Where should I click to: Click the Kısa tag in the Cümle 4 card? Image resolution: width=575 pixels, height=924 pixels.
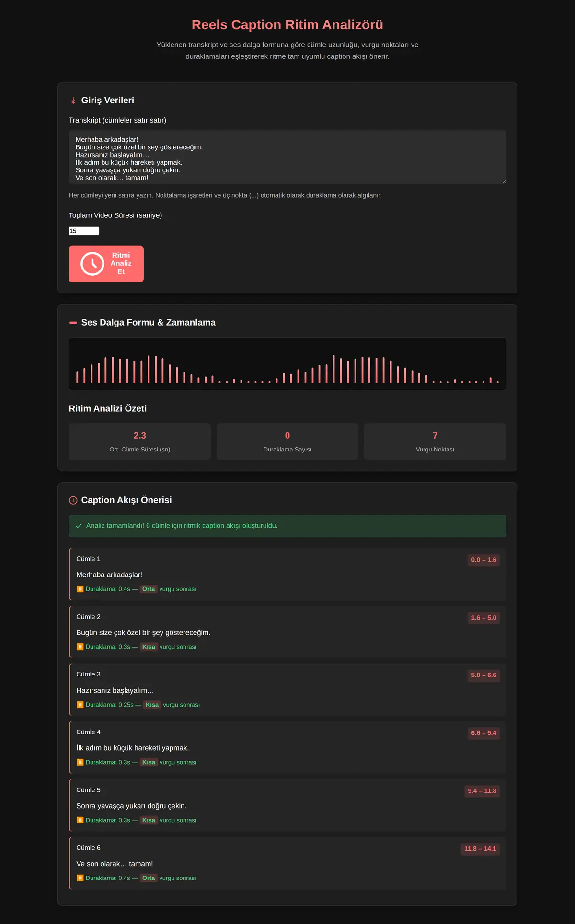click(149, 762)
